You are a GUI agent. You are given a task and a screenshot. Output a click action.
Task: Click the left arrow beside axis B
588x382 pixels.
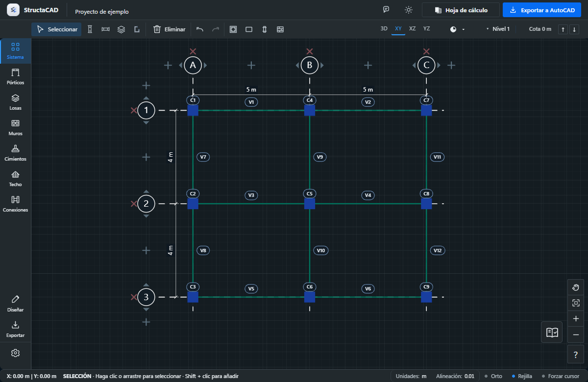click(297, 65)
